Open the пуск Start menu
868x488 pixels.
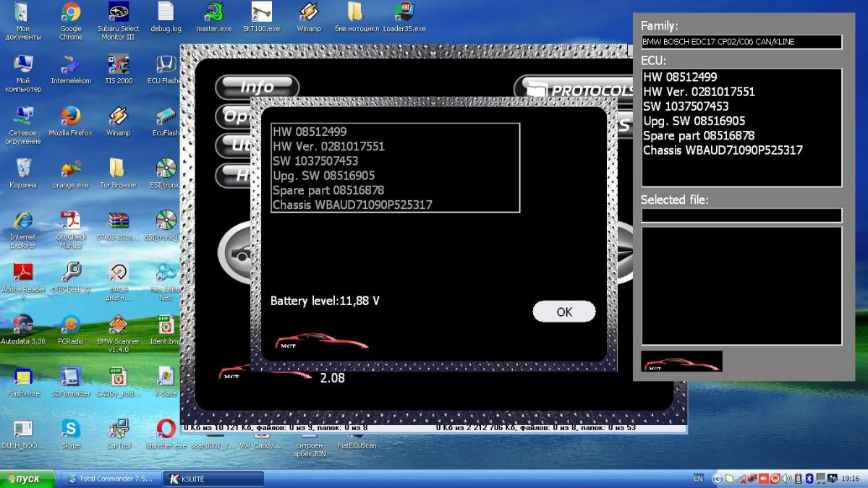tap(27, 479)
